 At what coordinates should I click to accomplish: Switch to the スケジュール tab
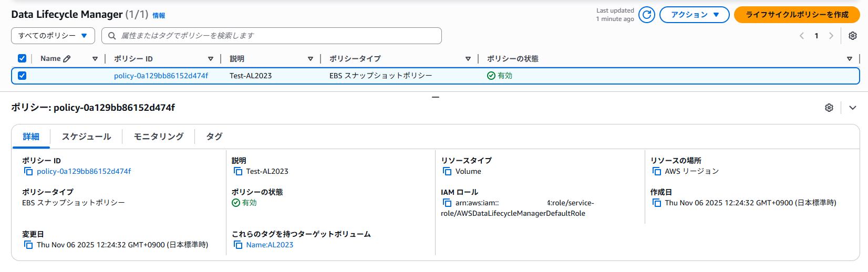click(86, 137)
